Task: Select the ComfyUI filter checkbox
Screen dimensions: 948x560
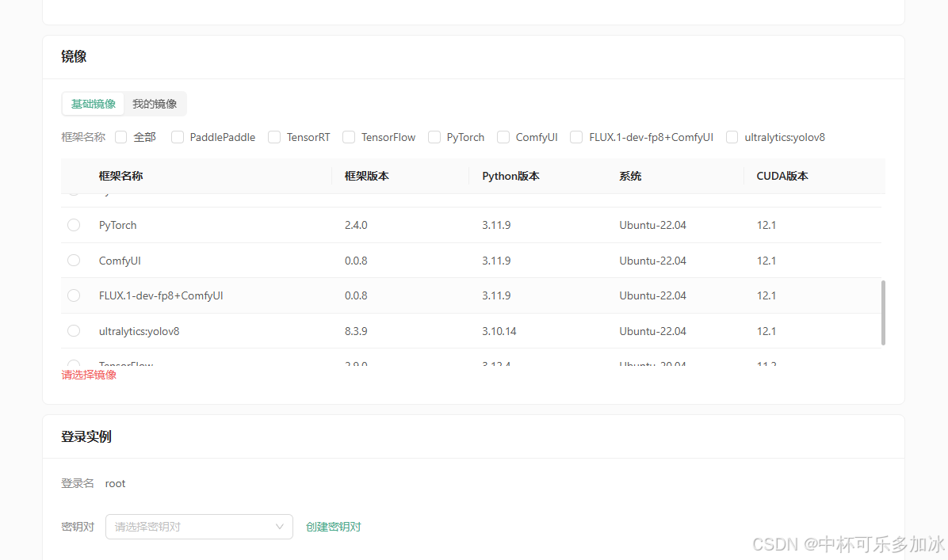Action: (503, 137)
